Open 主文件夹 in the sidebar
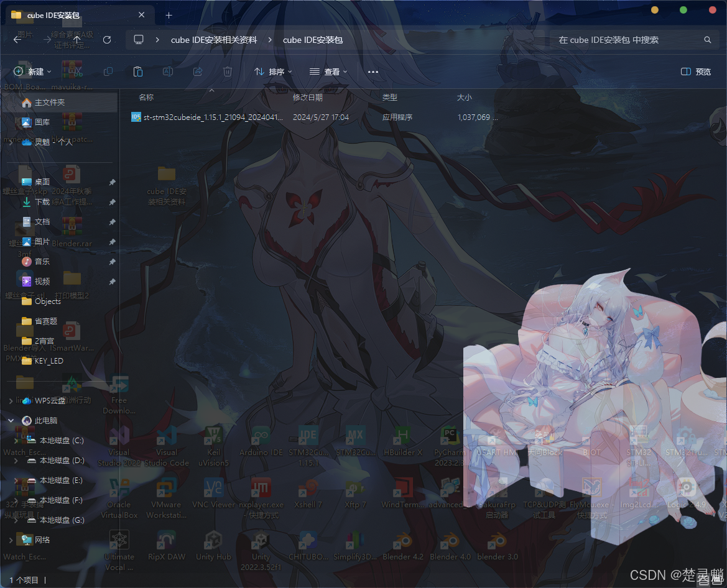Screen dimensions: 727x588 tap(60, 103)
